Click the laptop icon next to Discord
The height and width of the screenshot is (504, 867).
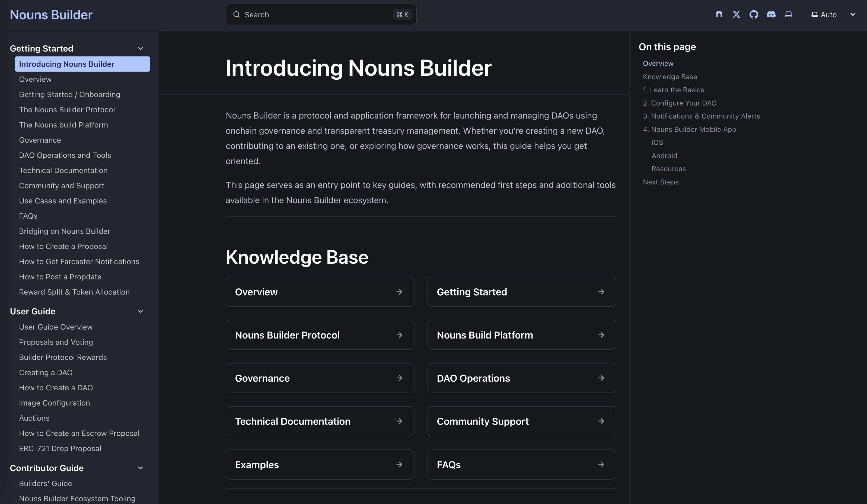(x=789, y=14)
